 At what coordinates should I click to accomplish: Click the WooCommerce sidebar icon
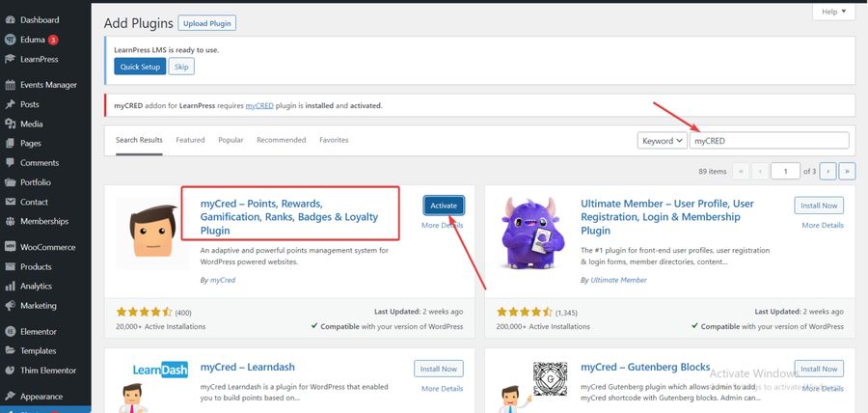pyautogui.click(x=10, y=247)
